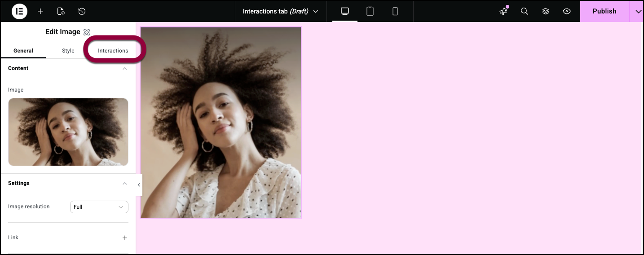This screenshot has height=255, width=644.
Task: Open the Image resolution dropdown
Action: [x=99, y=207]
